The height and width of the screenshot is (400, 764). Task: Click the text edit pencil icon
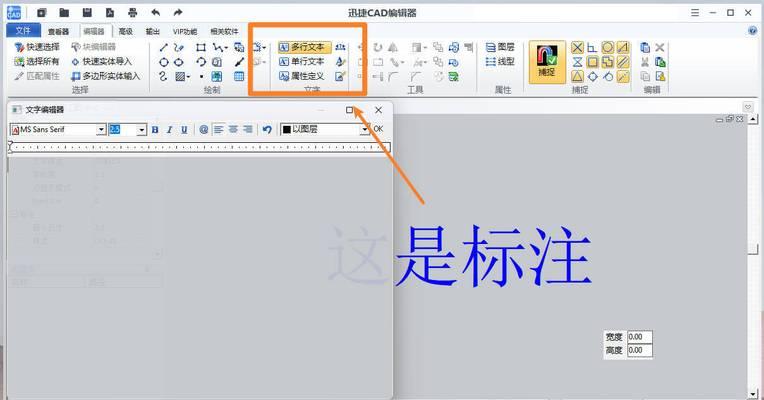(340, 76)
